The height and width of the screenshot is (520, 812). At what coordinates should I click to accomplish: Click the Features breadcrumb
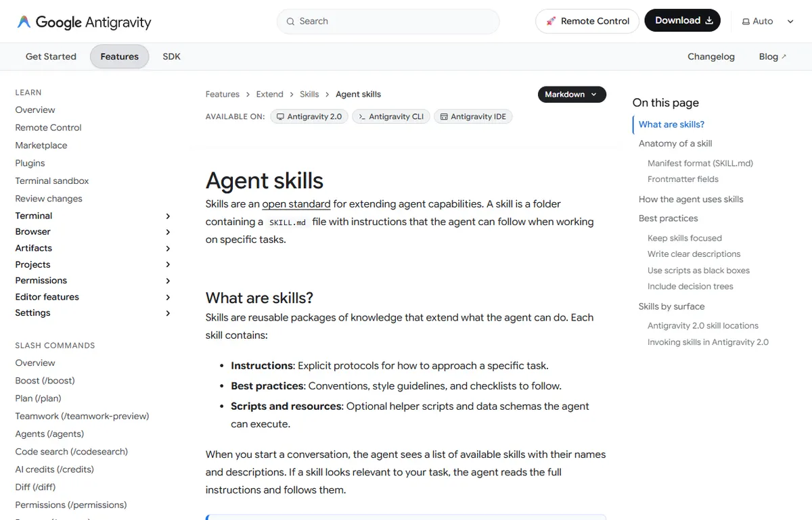coord(223,95)
